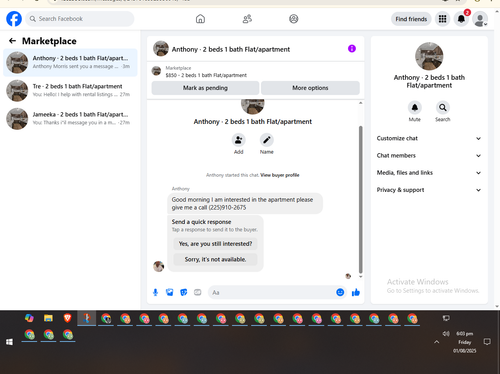Click the Search Facebook field

[x=80, y=19]
